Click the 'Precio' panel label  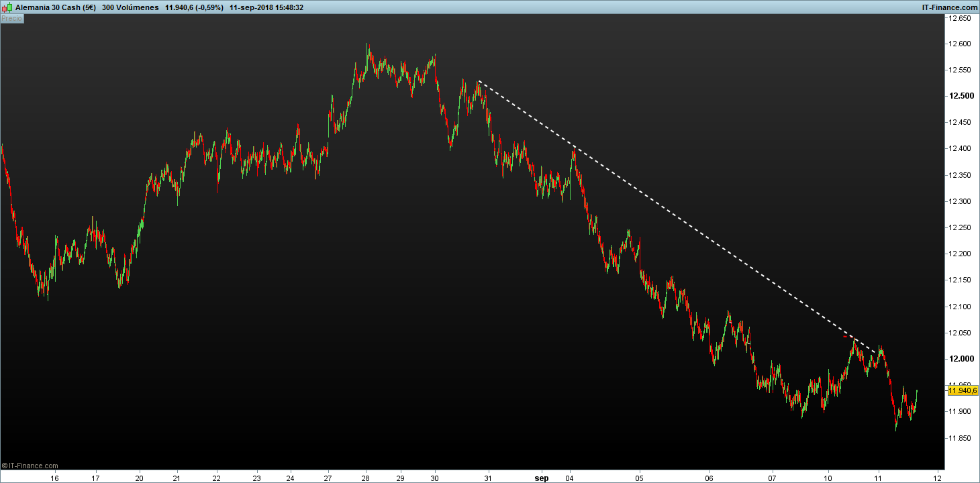tap(12, 19)
